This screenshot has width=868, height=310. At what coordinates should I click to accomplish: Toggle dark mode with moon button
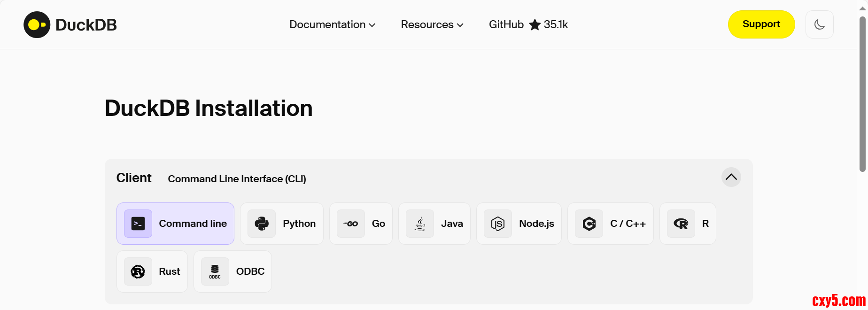819,24
